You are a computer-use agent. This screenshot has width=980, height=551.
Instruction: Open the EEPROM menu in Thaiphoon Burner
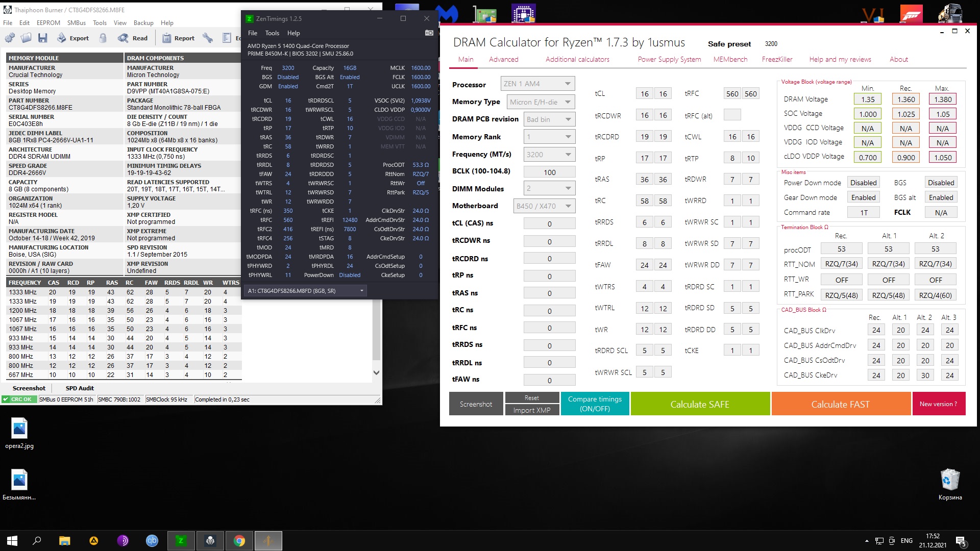point(48,23)
